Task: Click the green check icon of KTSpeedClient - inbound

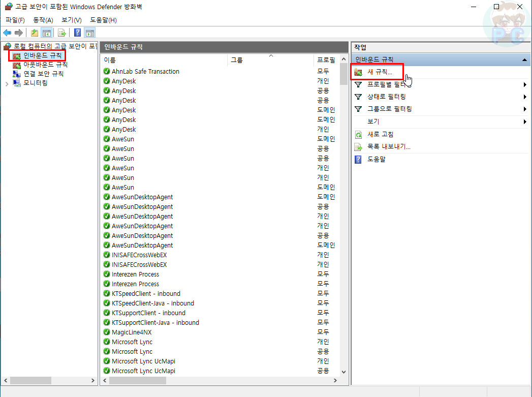Action: tap(107, 293)
